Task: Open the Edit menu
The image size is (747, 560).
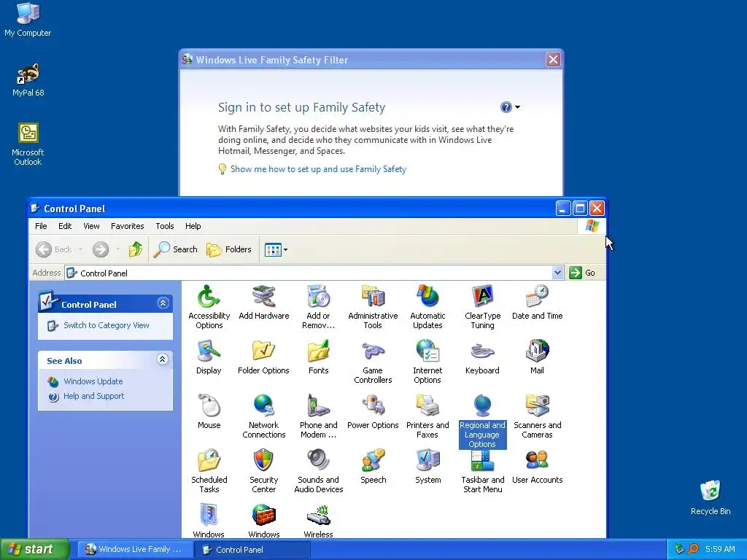Action: coord(65,226)
